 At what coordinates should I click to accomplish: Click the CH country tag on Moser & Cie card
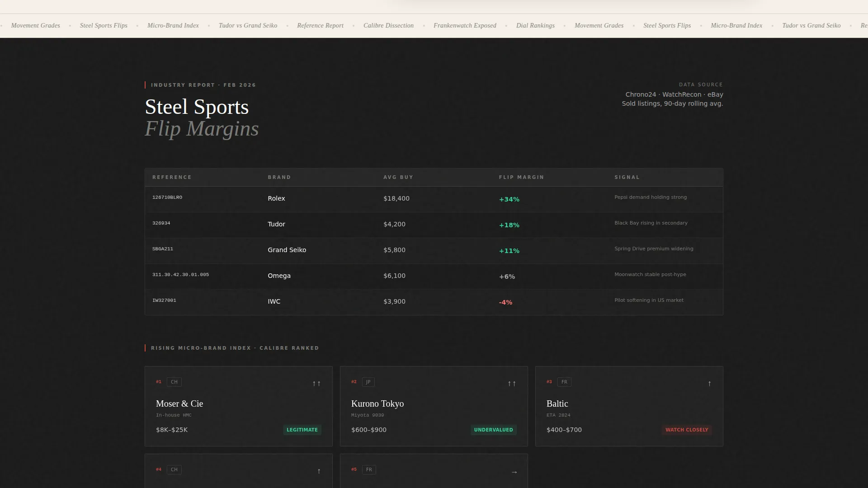point(174,382)
